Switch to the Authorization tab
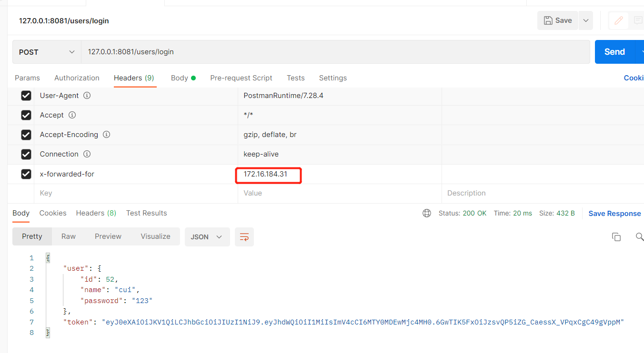Image resolution: width=644 pixels, height=353 pixels. pyautogui.click(x=77, y=78)
